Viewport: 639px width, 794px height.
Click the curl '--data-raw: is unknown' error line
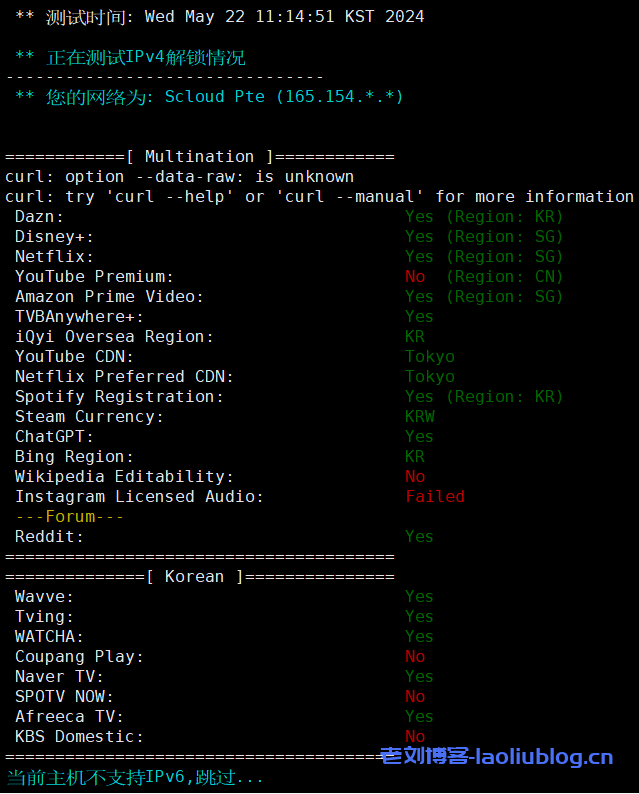pos(179,176)
